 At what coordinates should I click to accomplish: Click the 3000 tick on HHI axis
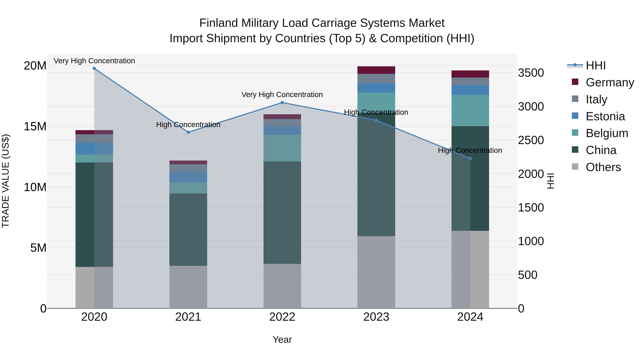531,107
